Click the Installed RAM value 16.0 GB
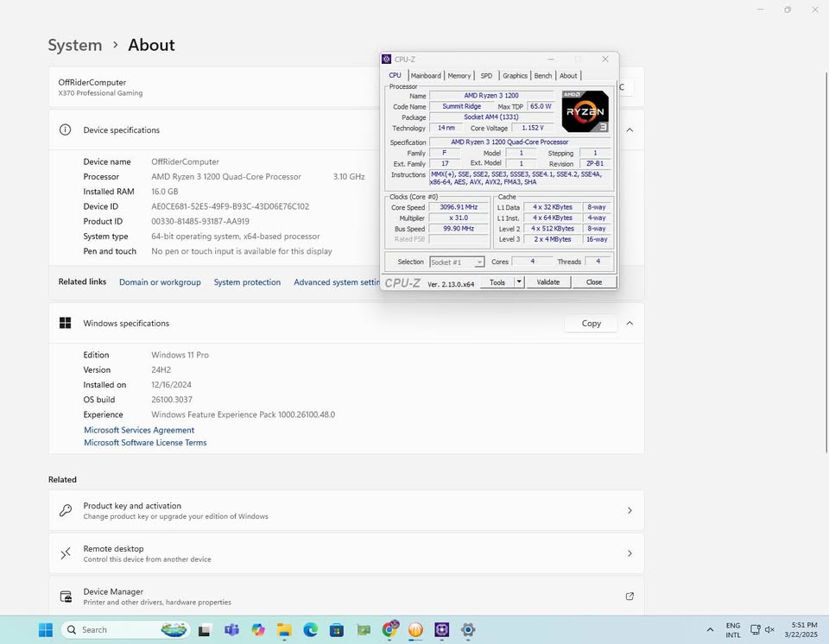The image size is (829, 644). tap(164, 192)
